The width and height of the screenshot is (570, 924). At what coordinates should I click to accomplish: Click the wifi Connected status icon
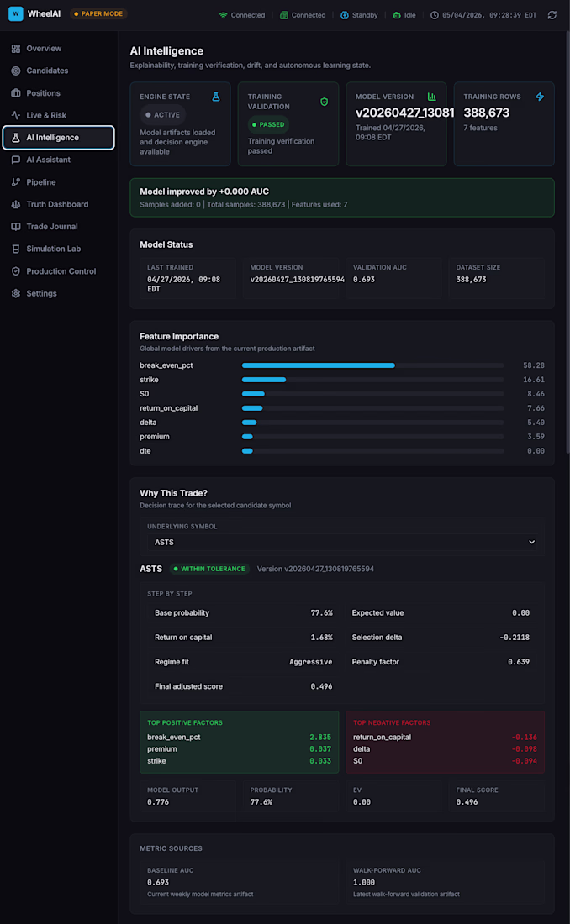223,15
